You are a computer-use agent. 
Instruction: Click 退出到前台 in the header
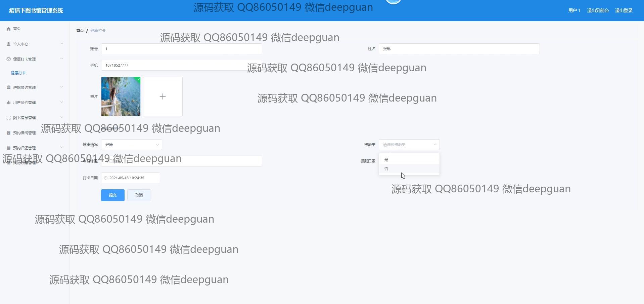click(x=598, y=10)
